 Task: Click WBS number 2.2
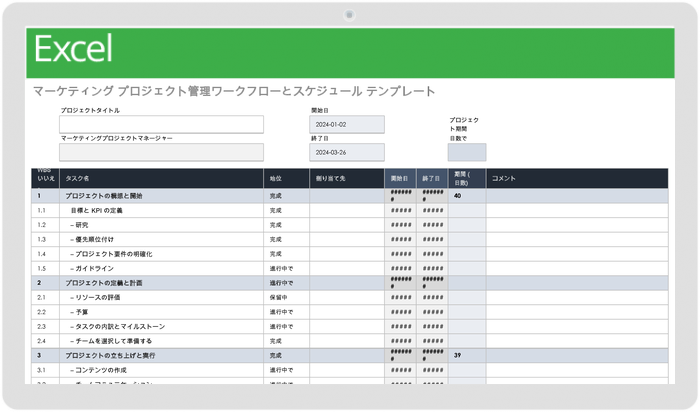(x=42, y=312)
